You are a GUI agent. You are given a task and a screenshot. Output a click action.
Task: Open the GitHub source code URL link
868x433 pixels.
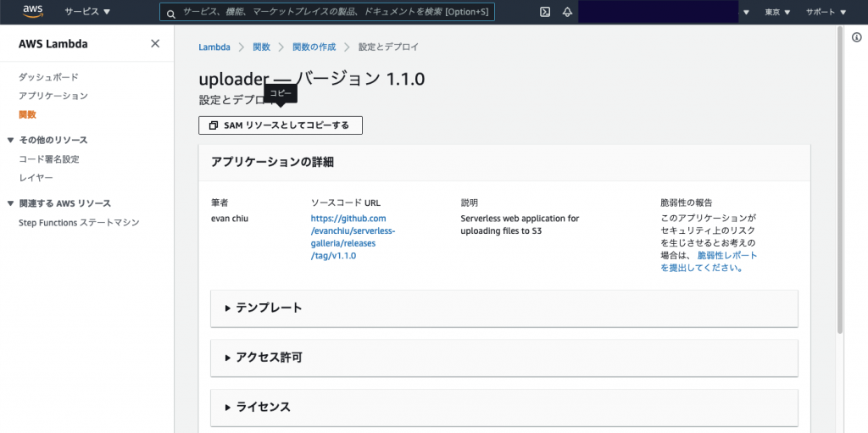pyautogui.click(x=353, y=237)
